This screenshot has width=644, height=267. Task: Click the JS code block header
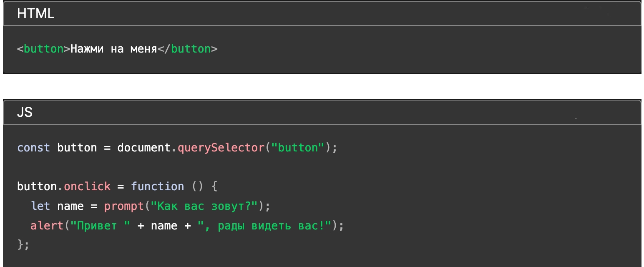click(25, 112)
